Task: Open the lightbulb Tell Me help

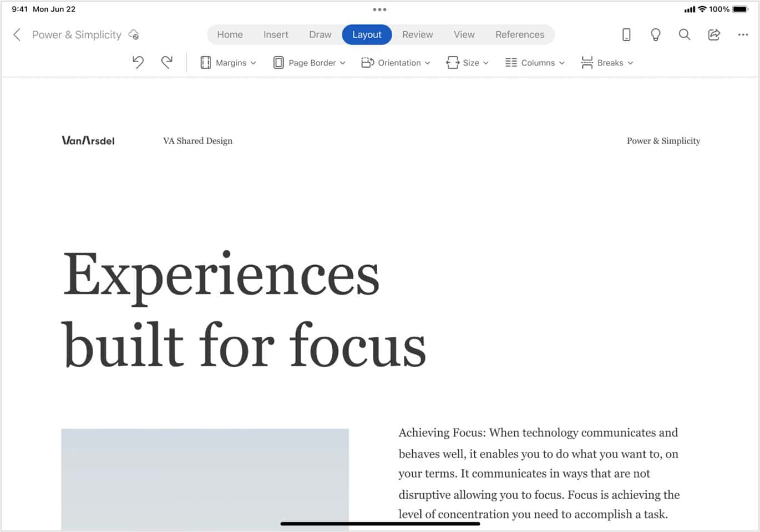Action: [655, 35]
